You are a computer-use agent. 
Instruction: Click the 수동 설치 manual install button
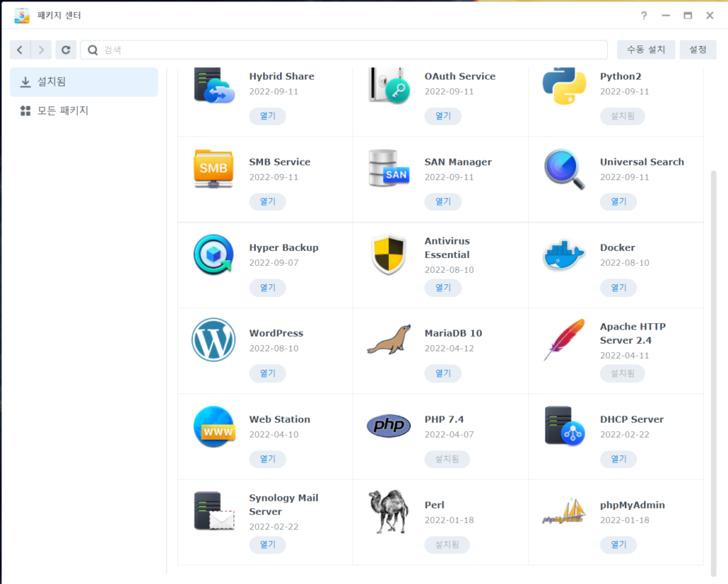click(646, 50)
